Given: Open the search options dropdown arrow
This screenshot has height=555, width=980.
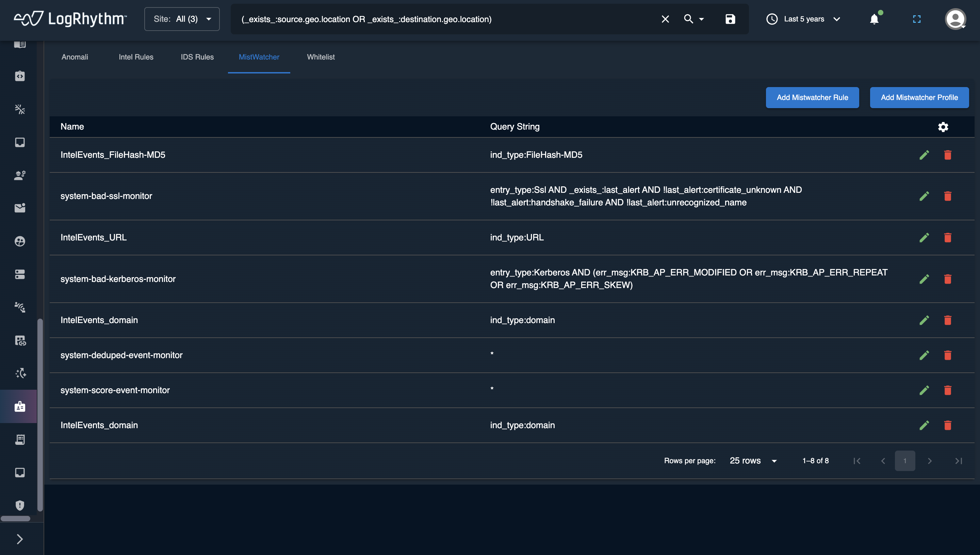Looking at the screenshot, I should [x=701, y=19].
